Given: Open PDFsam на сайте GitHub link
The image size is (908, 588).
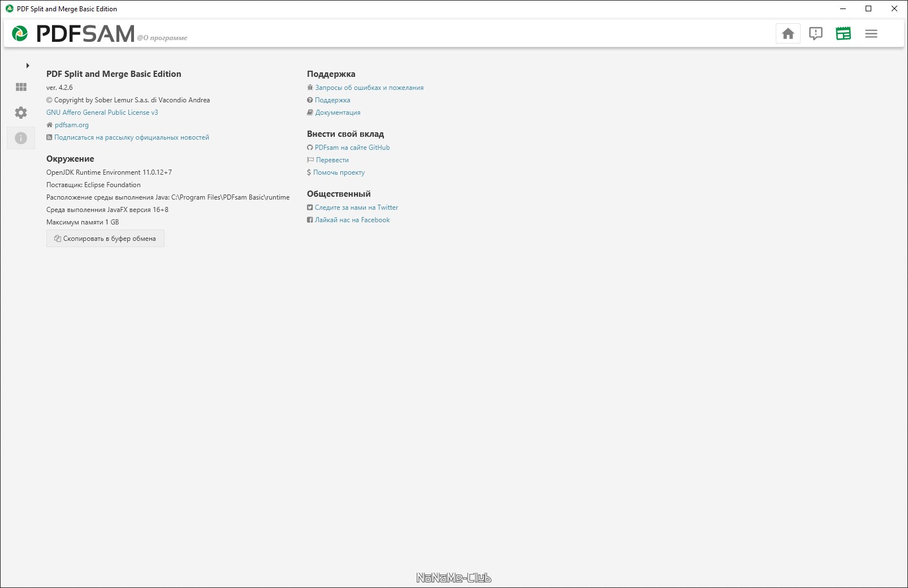Looking at the screenshot, I should coord(352,148).
